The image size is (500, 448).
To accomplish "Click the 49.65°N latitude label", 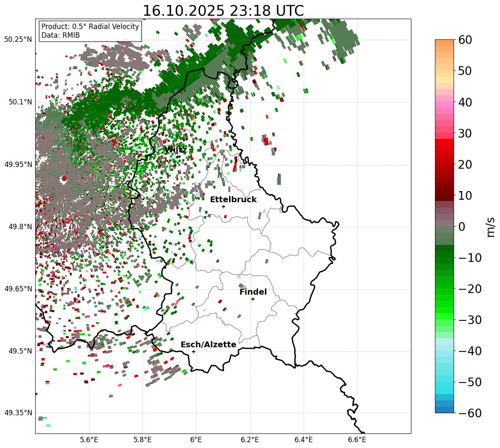I will [x=18, y=289].
